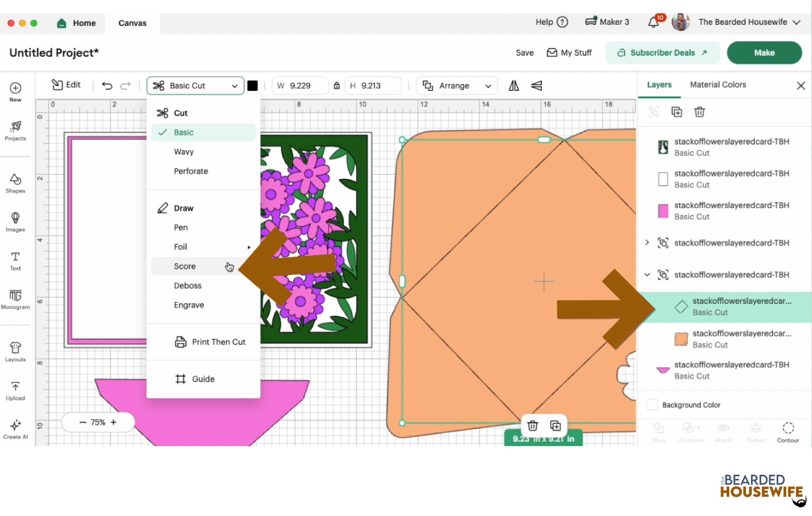812x516 pixels.
Task: Switch to Material Colors tab
Action: tap(718, 85)
